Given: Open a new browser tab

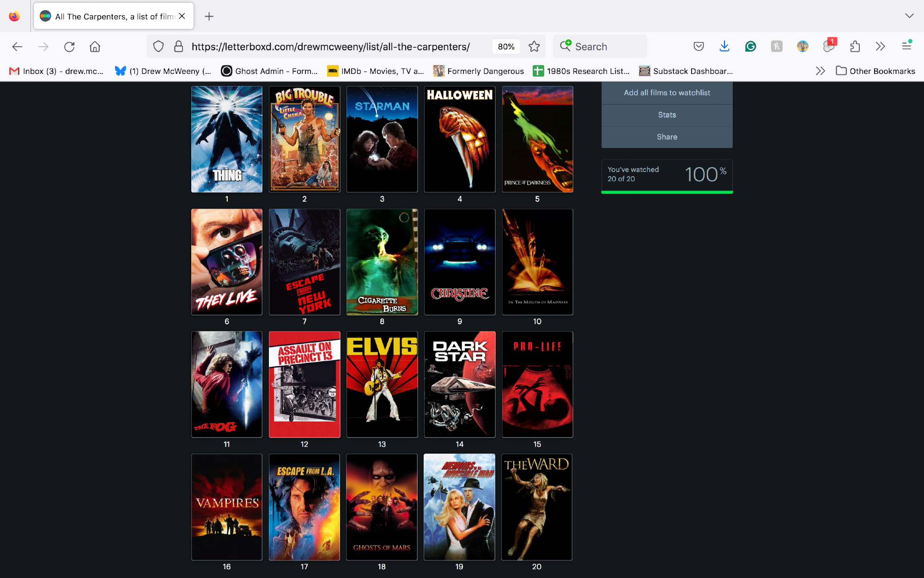Looking at the screenshot, I should pos(209,17).
